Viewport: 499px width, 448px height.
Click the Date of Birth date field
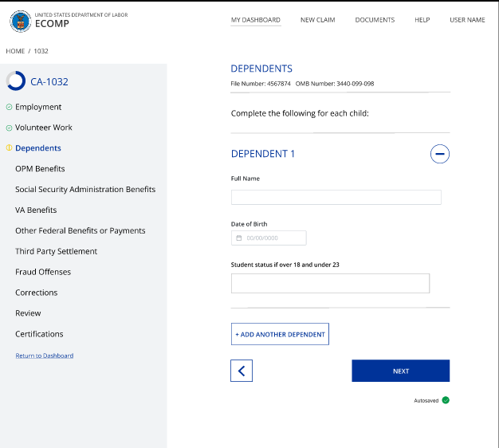[x=269, y=238]
